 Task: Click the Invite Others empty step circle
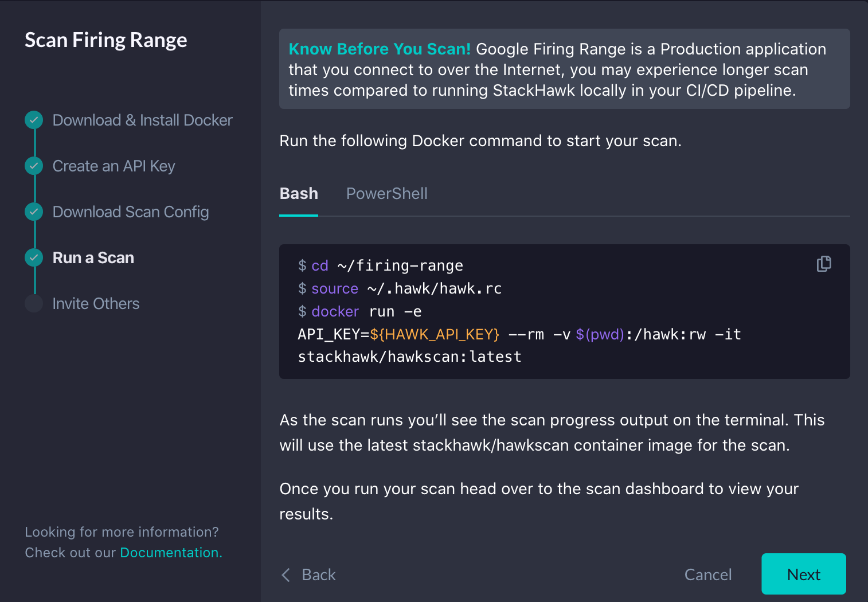34,303
